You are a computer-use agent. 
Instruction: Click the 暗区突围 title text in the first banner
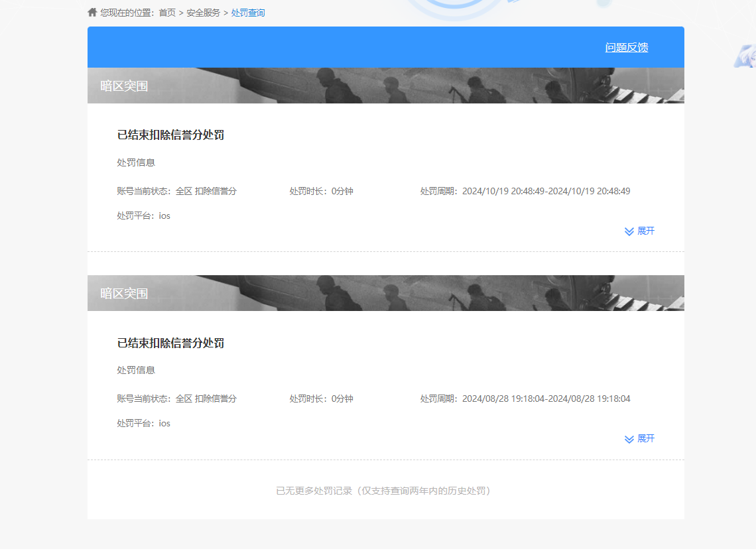click(124, 86)
